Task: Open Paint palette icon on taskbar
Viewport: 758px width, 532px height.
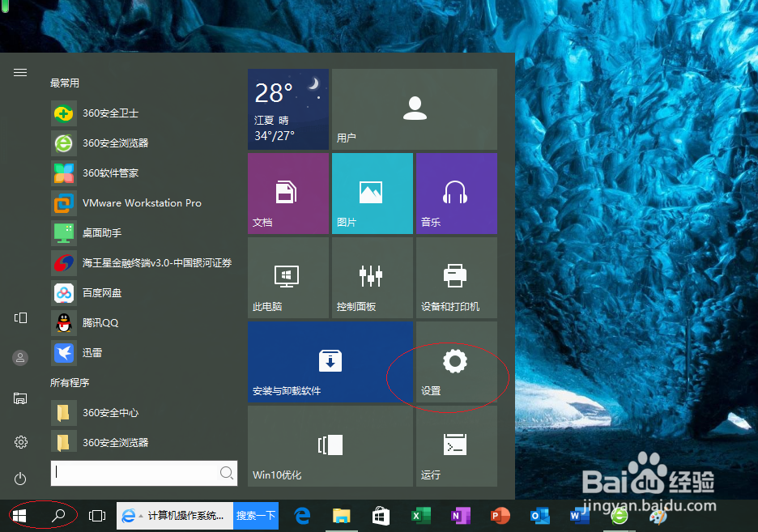Action: click(x=658, y=516)
